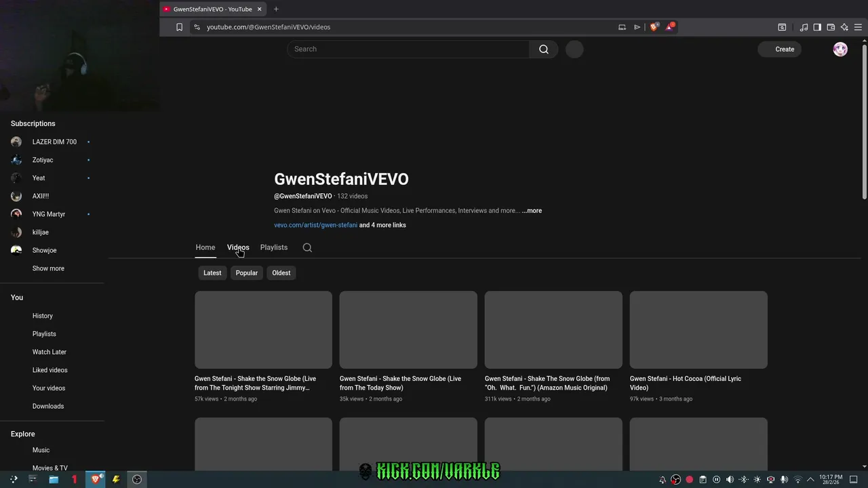Sort videos by Oldest
868x488 pixels.
point(281,272)
